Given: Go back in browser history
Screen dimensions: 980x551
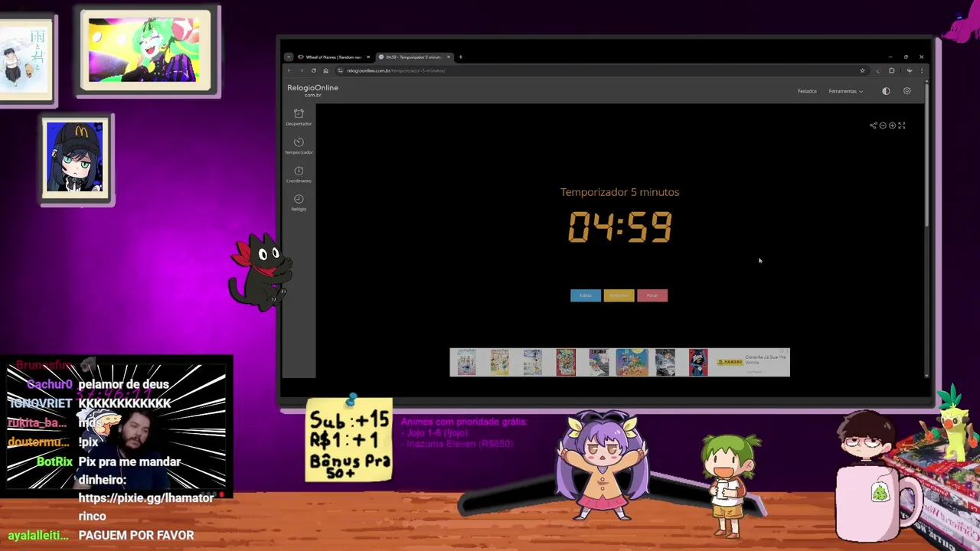Looking at the screenshot, I should click(x=289, y=70).
